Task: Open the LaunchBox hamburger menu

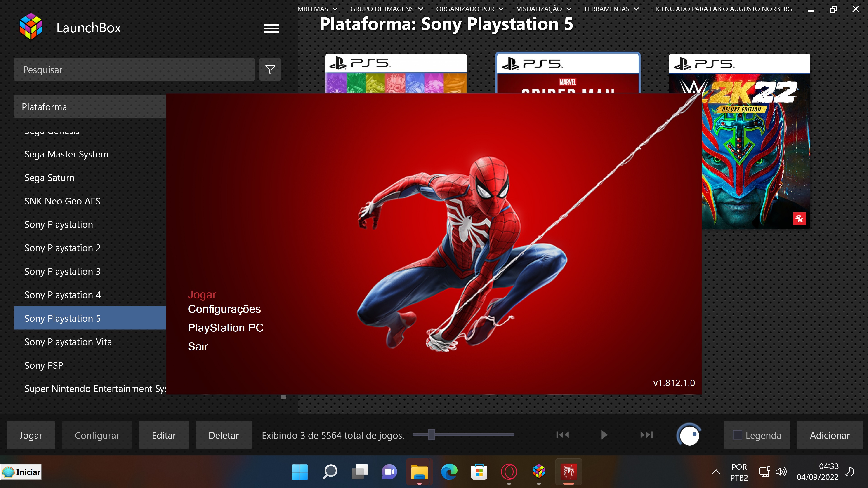Action: coord(271,29)
